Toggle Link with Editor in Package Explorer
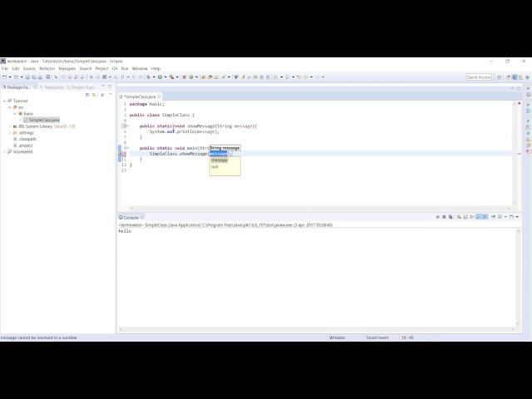Viewport: 532px width, 399px height. pos(94,95)
